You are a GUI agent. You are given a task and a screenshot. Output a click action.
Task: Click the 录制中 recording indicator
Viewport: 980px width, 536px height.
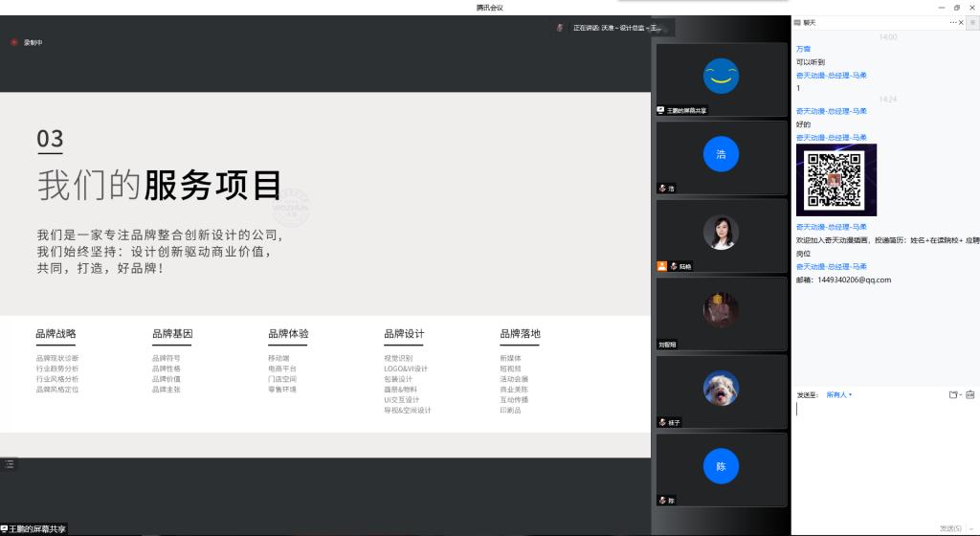coord(27,42)
